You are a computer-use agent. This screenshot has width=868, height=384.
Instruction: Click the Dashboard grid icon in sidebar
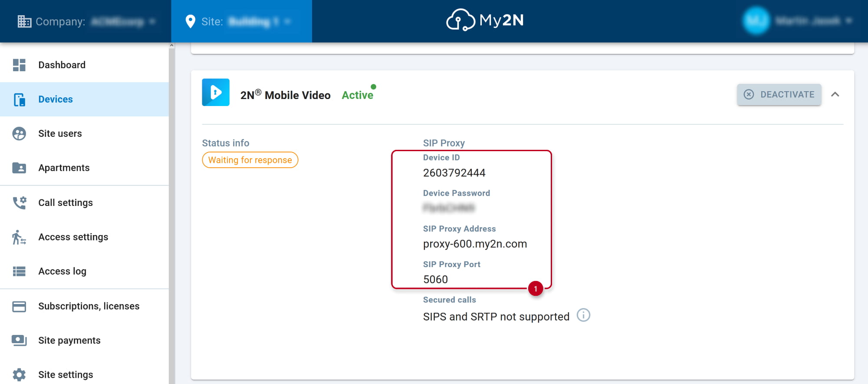(x=19, y=65)
